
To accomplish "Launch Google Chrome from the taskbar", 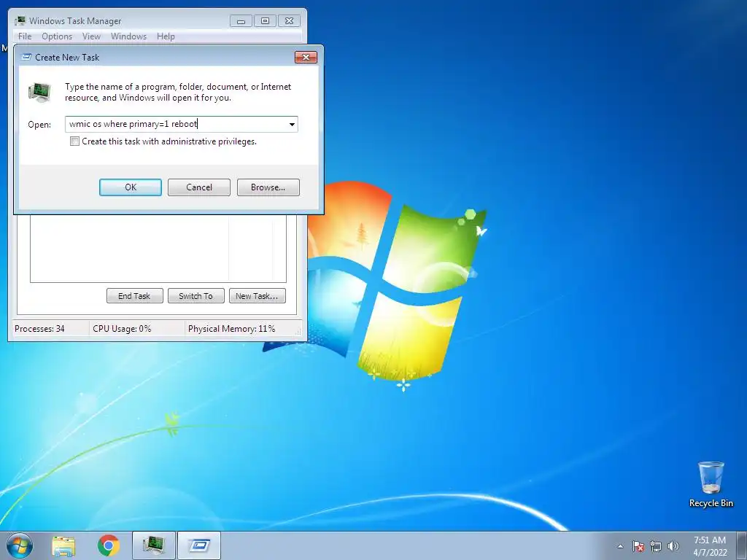I will tap(109, 545).
